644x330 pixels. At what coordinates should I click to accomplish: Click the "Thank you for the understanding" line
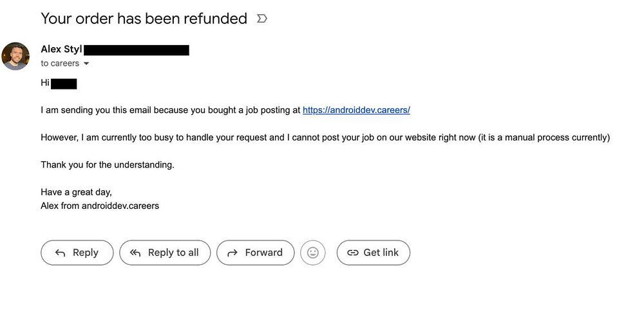(108, 165)
